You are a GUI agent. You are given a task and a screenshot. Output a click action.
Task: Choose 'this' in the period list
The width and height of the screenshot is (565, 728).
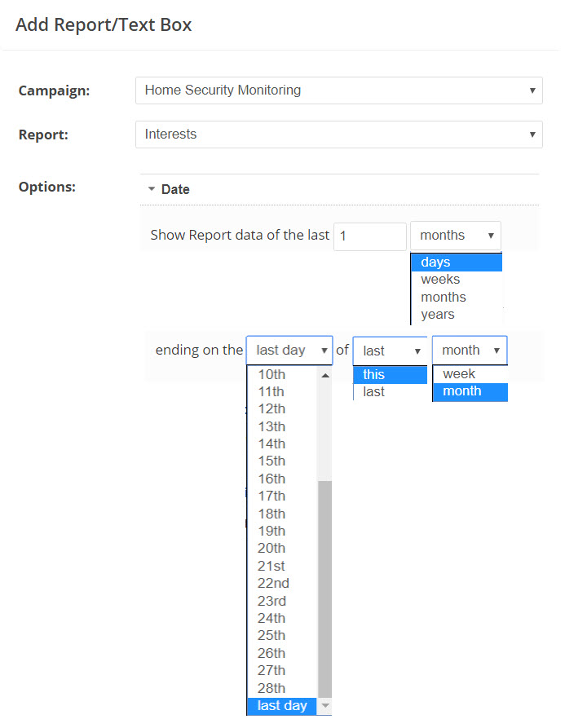(x=389, y=375)
